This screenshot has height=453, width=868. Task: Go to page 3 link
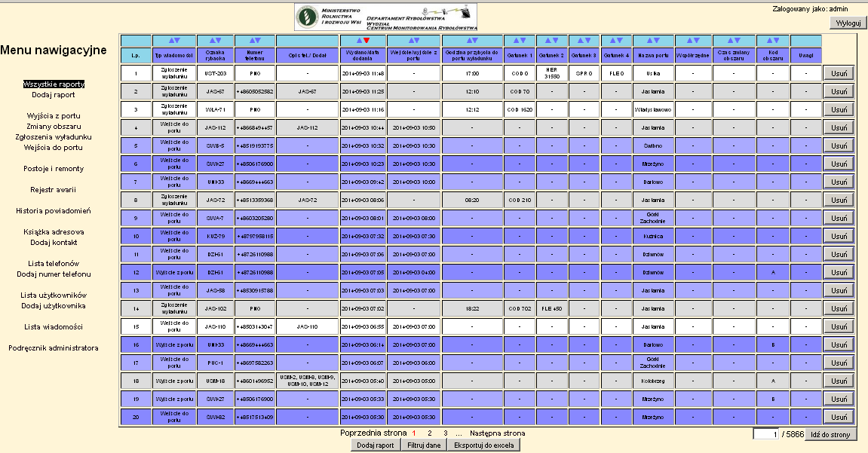pyautogui.click(x=445, y=433)
